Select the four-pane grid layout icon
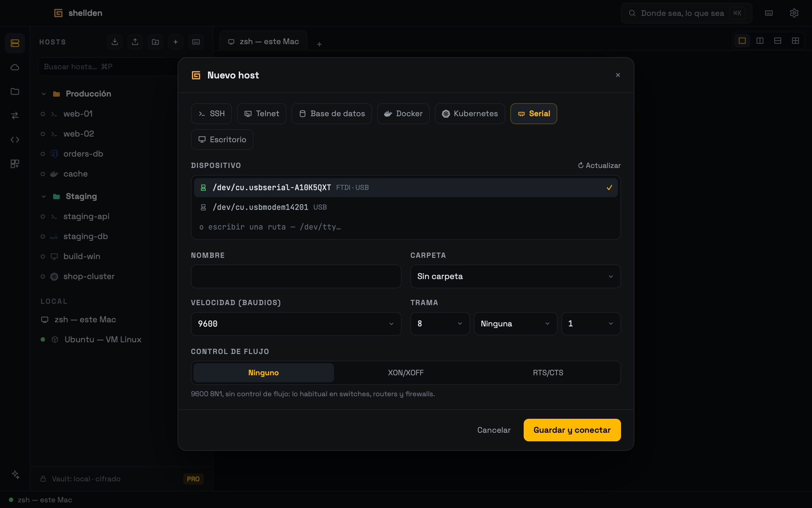 pos(796,41)
